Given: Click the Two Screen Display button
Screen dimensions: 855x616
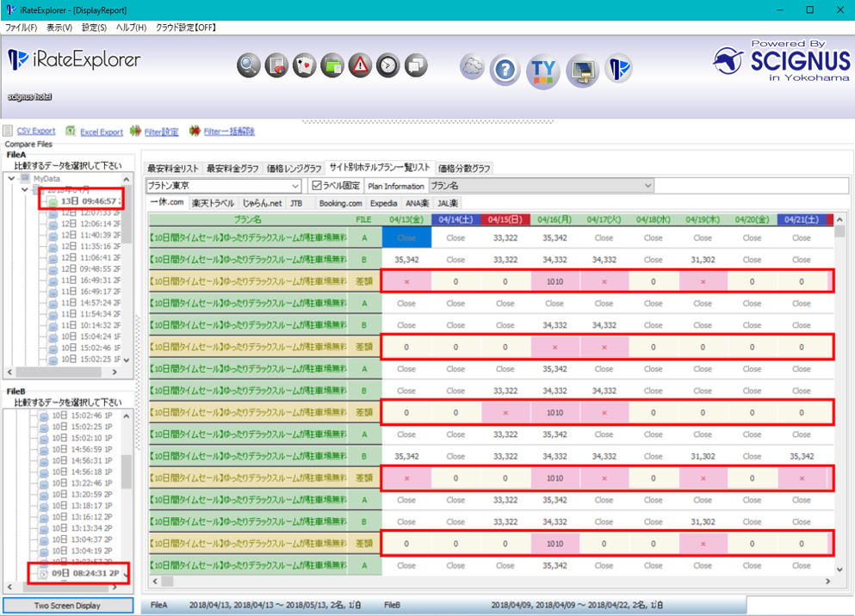Looking at the screenshot, I should (x=67, y=606).
